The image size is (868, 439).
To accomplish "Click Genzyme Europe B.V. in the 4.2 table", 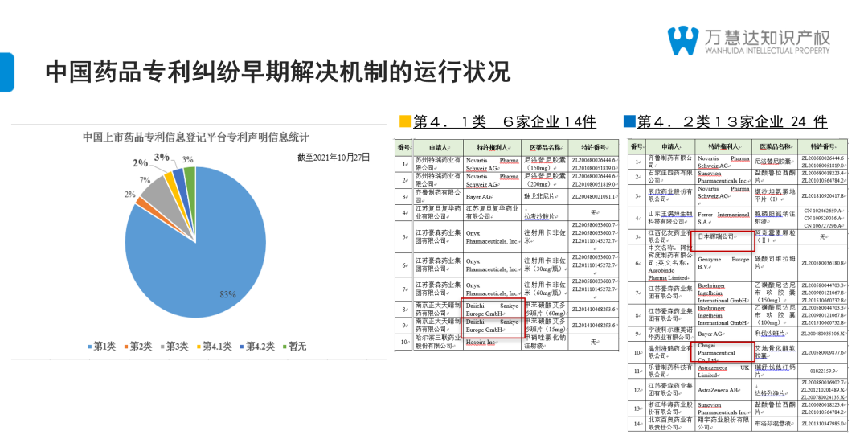I will pos(723,263).
